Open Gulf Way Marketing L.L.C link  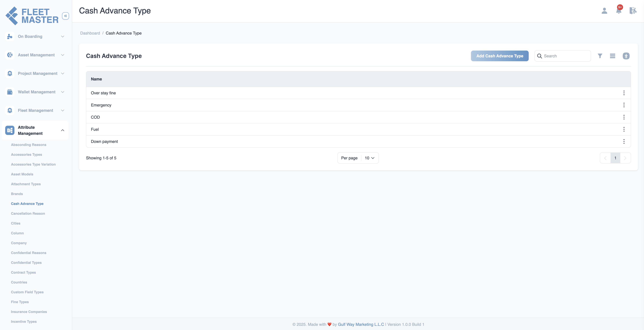tap(361, 324)
